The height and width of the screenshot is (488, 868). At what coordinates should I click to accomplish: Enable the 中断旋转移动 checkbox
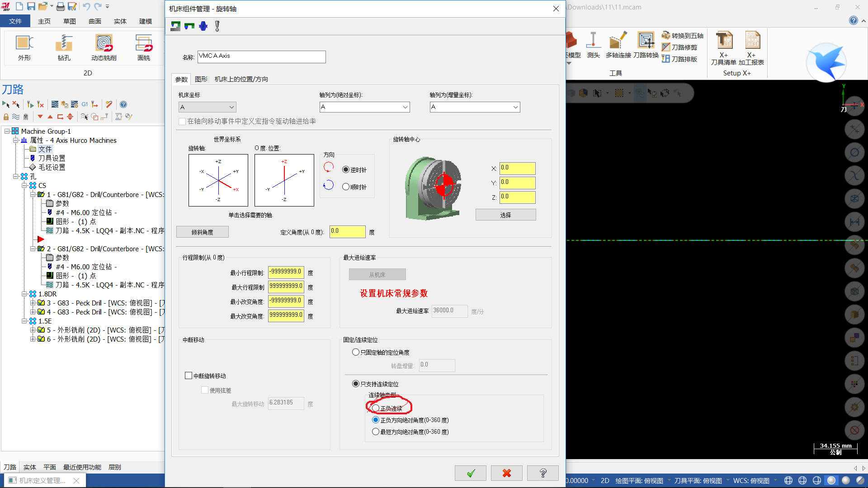coord(189,375)
